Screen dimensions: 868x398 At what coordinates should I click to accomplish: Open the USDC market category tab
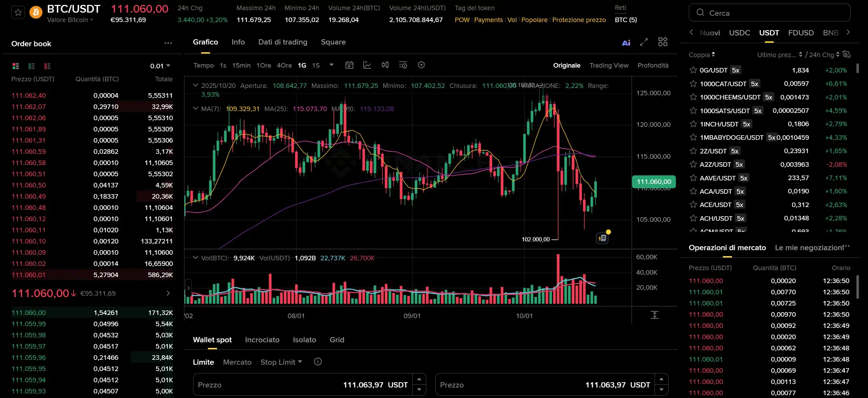740,33
